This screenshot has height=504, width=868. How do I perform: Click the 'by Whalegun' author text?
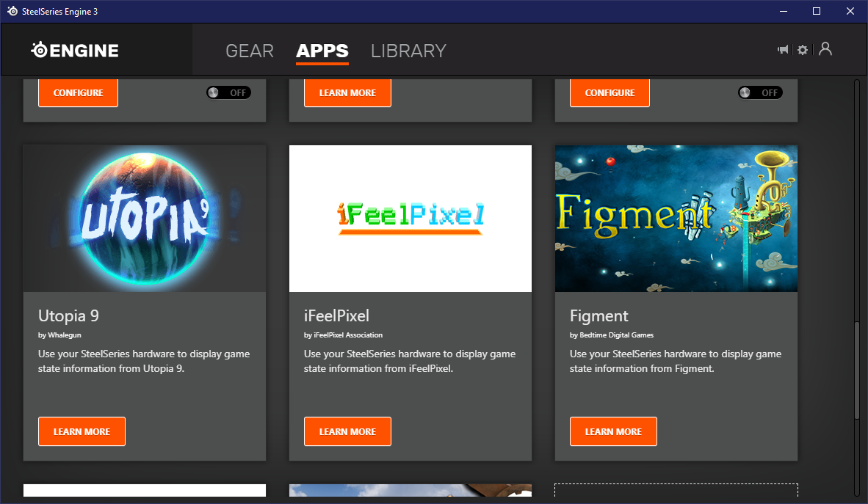59,335
